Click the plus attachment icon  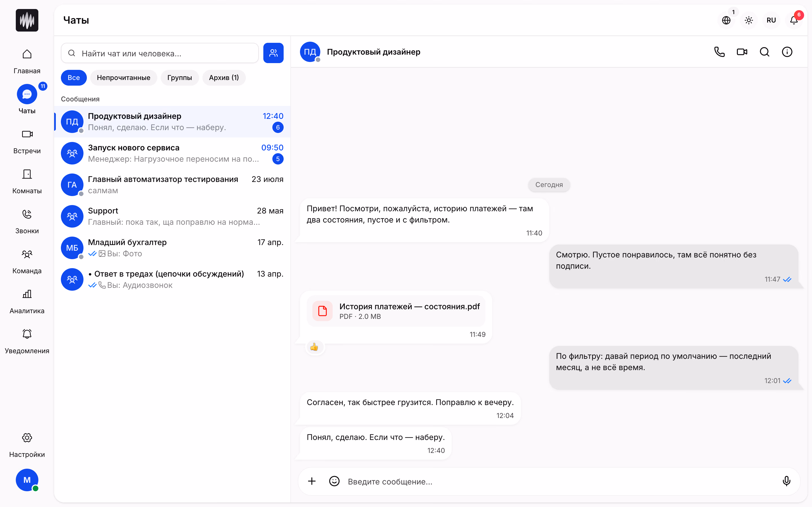click(312, 481)
